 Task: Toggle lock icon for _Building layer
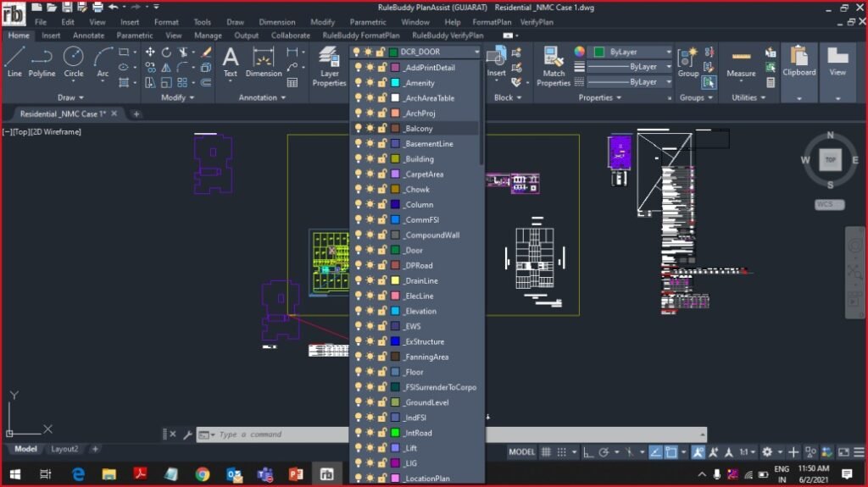(382, 159)
